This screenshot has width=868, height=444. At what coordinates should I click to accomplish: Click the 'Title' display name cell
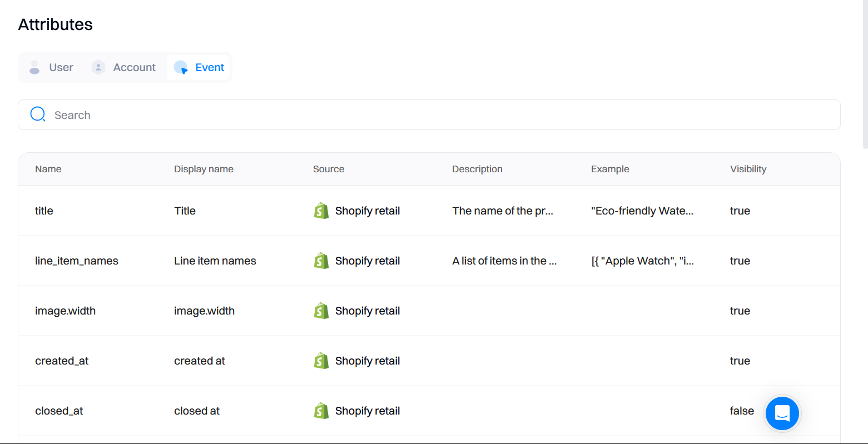[185, 211]
